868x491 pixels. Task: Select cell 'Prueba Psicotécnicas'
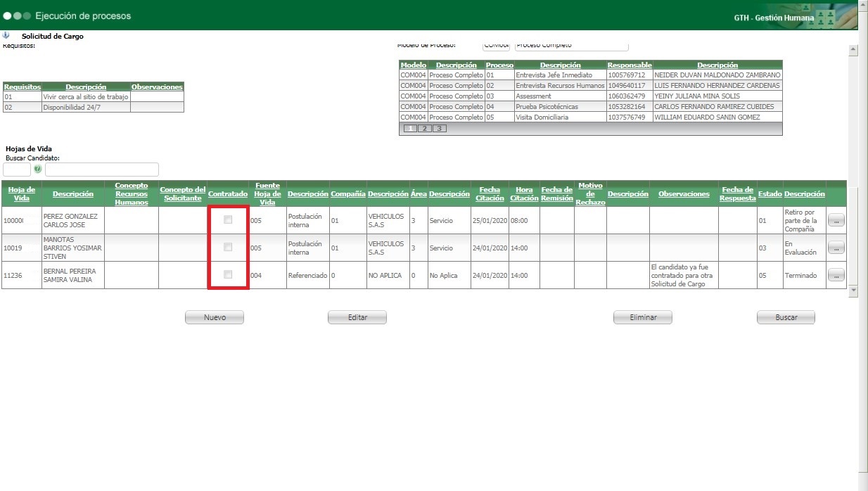[560, 106]
